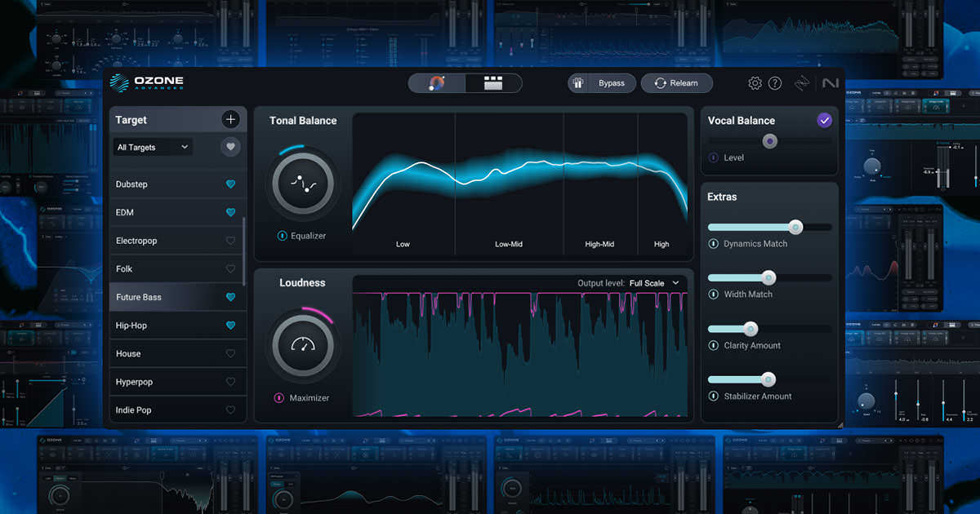Click the Low band of tonal curve

403,184
